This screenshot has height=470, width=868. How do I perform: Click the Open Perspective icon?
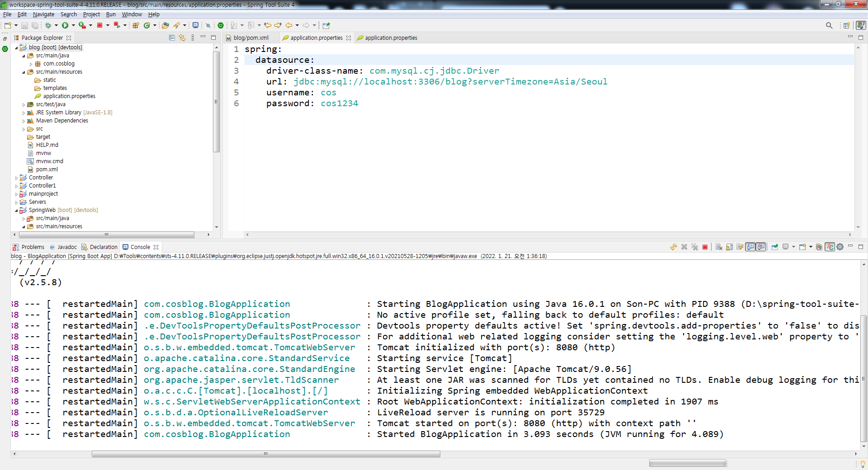[x=846, y=25]
